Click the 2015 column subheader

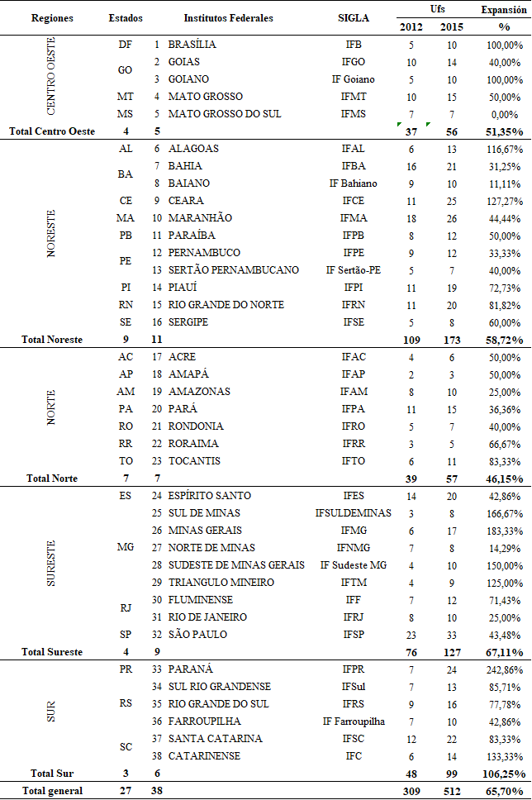451,26
